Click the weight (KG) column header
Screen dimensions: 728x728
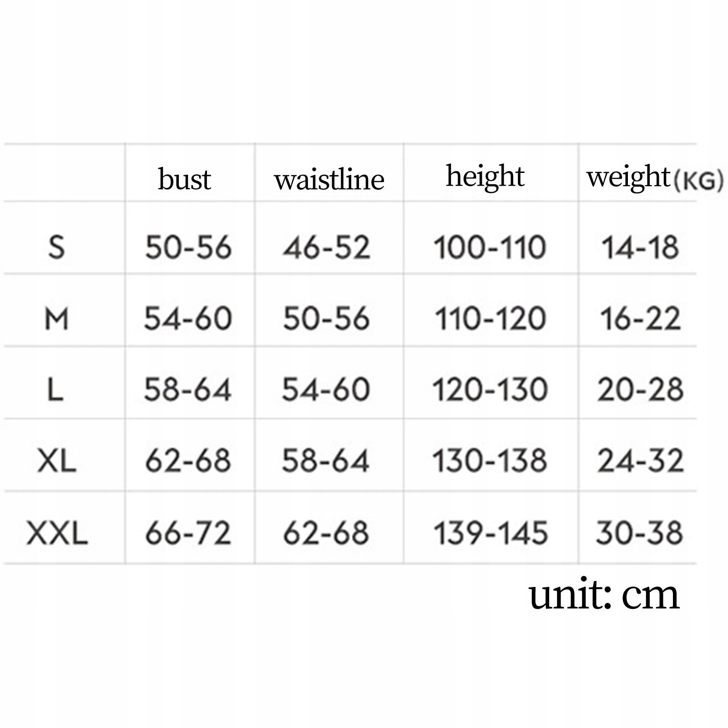pyautogui.click(x=654, y=177)
